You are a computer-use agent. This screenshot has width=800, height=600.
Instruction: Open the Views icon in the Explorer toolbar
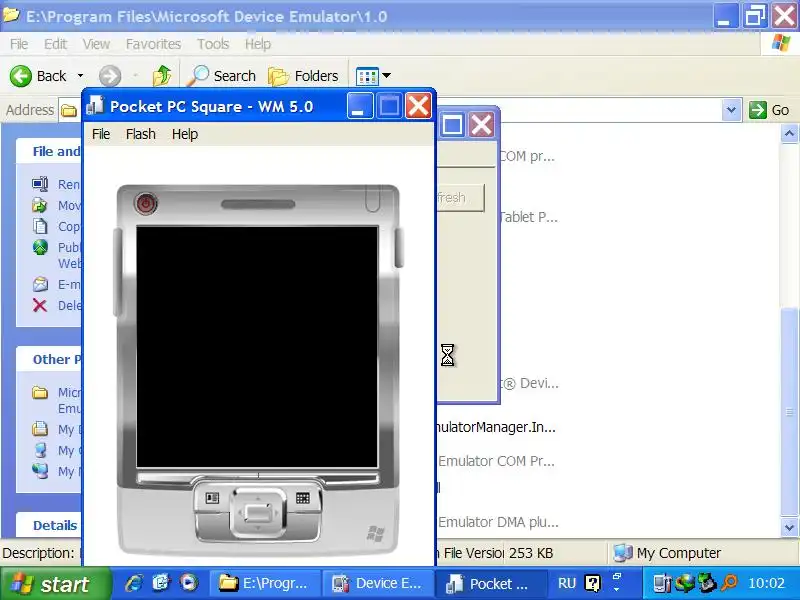pyautogui.click(x=367, y=77)
